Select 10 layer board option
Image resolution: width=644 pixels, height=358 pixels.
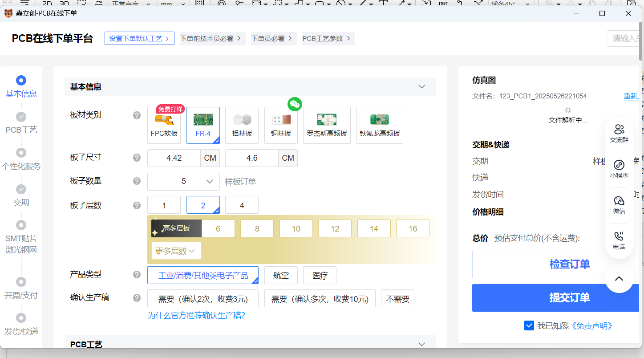296,228
